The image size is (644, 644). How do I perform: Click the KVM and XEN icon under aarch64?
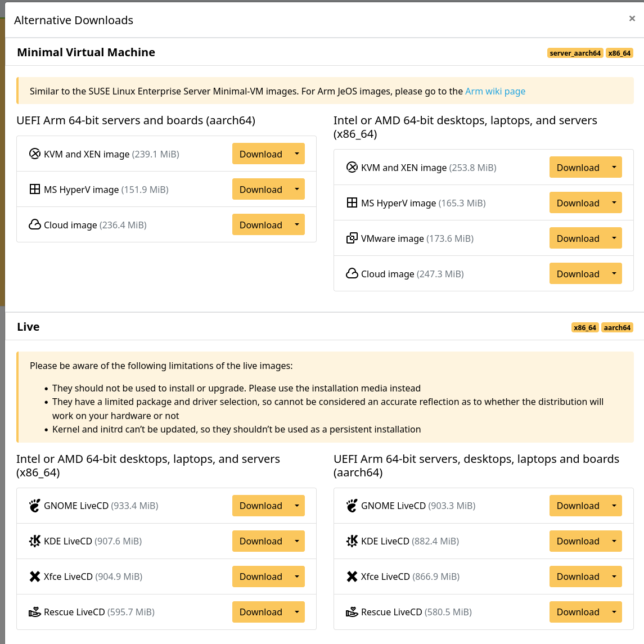point(35,154)
